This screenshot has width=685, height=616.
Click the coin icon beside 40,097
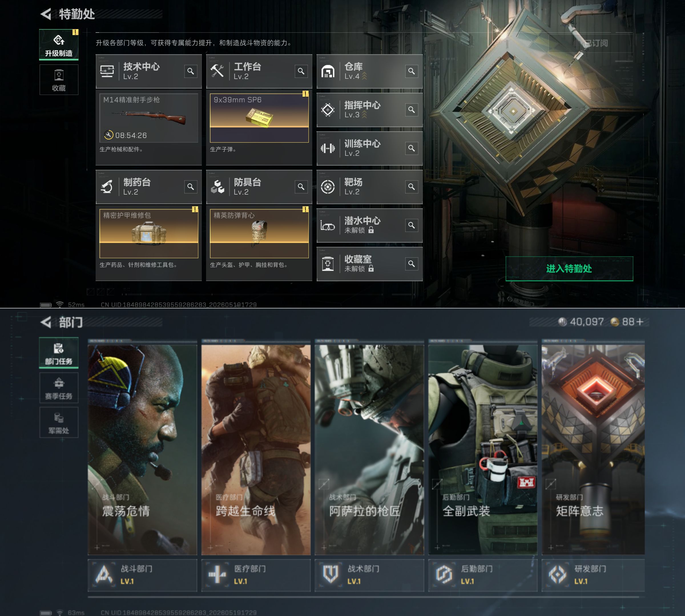tap(563, 322)
